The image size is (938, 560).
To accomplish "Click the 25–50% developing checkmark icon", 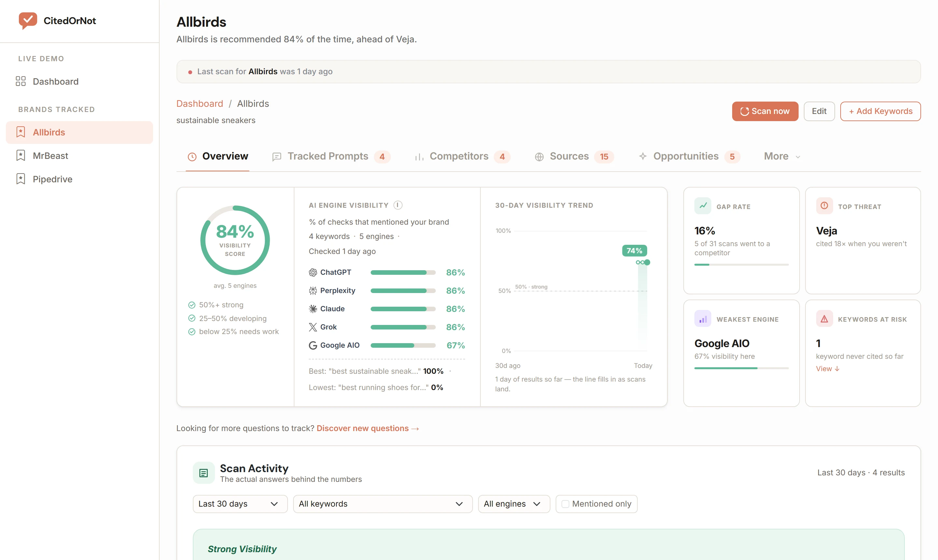I will pos(192,318).
